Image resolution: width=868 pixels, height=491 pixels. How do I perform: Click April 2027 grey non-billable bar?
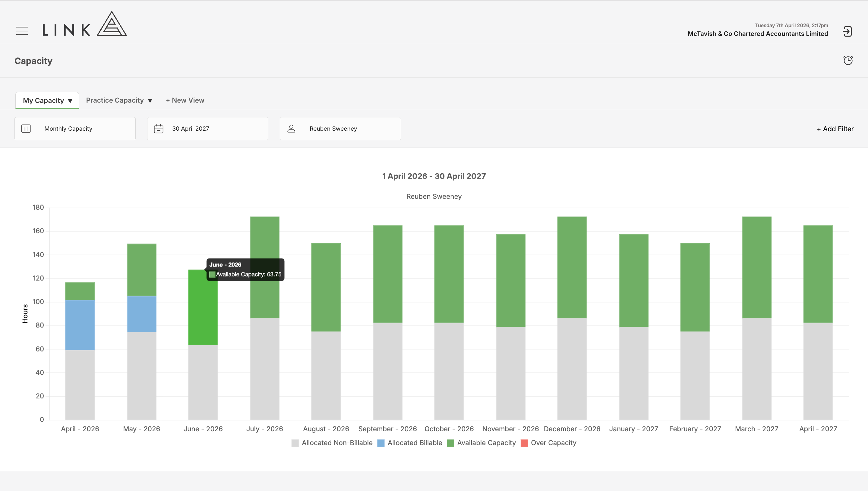(x=818, y=371)
